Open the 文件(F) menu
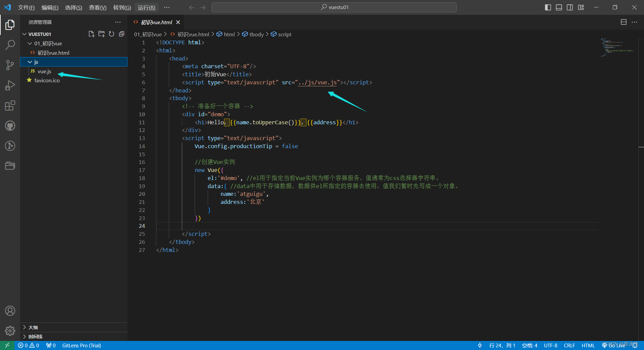Screen dimensions: 644x350 [x=26, y=7]
